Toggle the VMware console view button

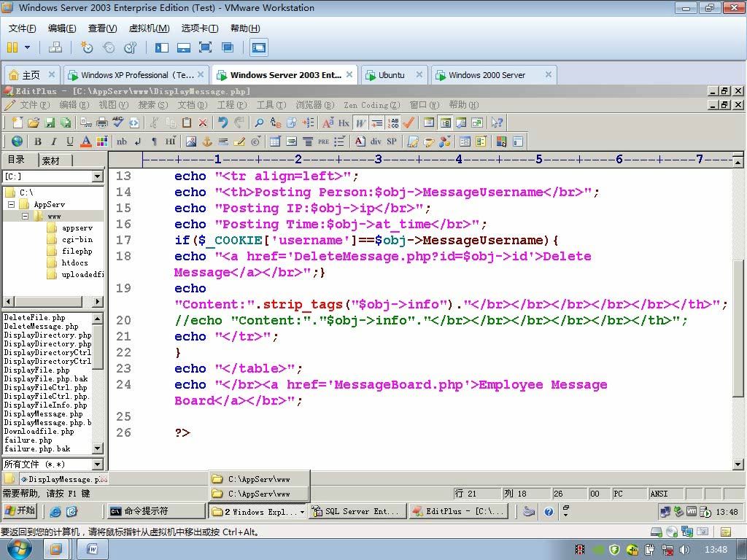click(x=259, y=47)
